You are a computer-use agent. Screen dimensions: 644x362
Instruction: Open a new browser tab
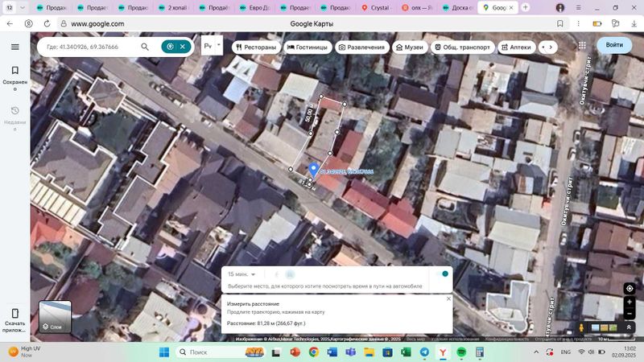click(526, 7)
